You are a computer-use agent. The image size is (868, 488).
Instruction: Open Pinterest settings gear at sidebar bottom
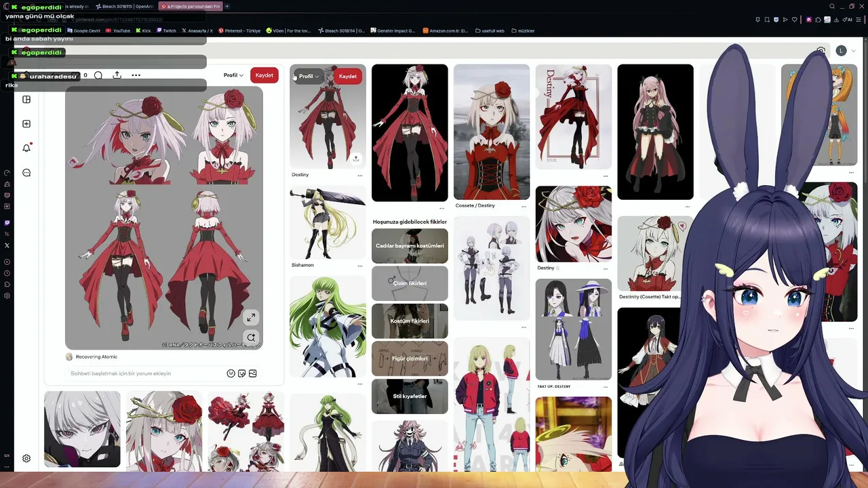pos(26,458)
